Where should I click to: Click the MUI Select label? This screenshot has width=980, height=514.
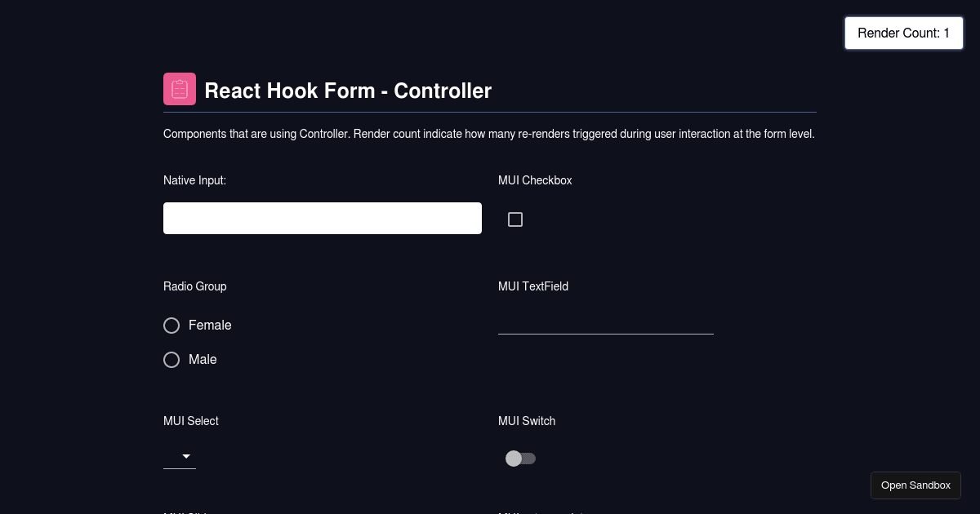[190, 420]
